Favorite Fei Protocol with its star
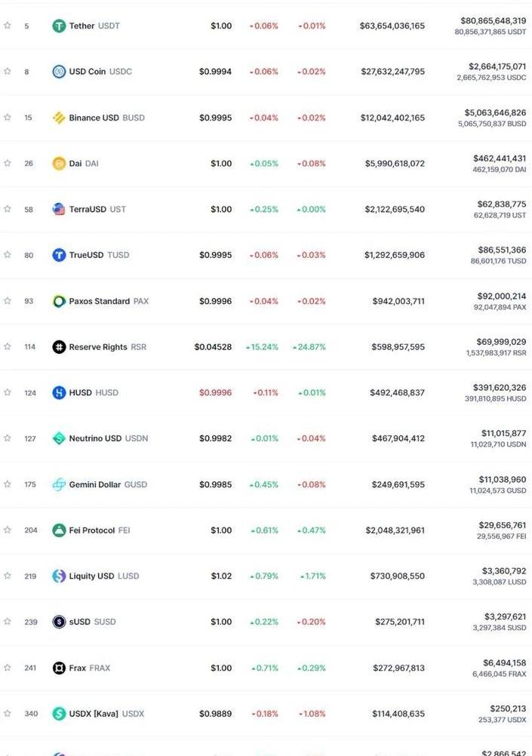Image resolution: width=532 pixels, height=756 pixels. 8,530
